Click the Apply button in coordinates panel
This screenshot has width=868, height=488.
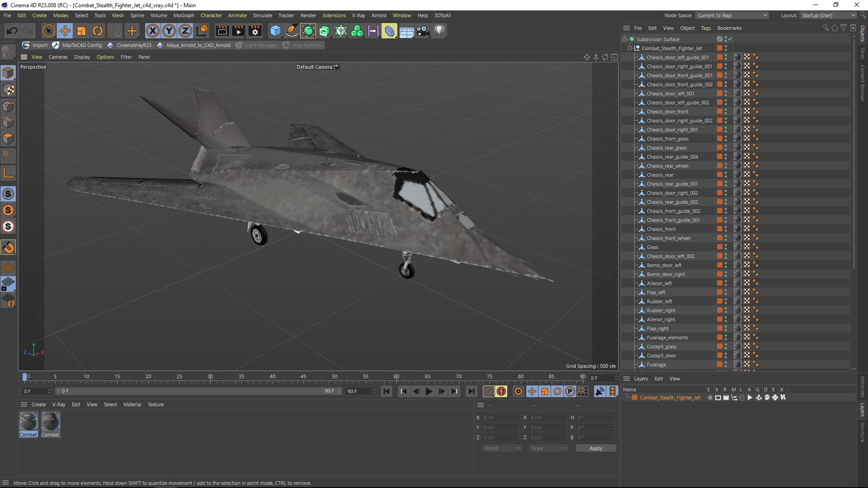[595, 447]
